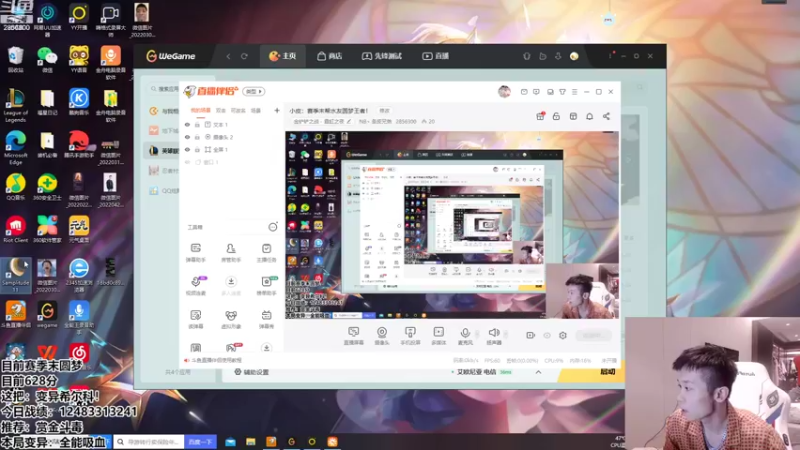This screenshot has height=450, width=800.
Task: Select 摄像头 2 source row
Action: 232,137
